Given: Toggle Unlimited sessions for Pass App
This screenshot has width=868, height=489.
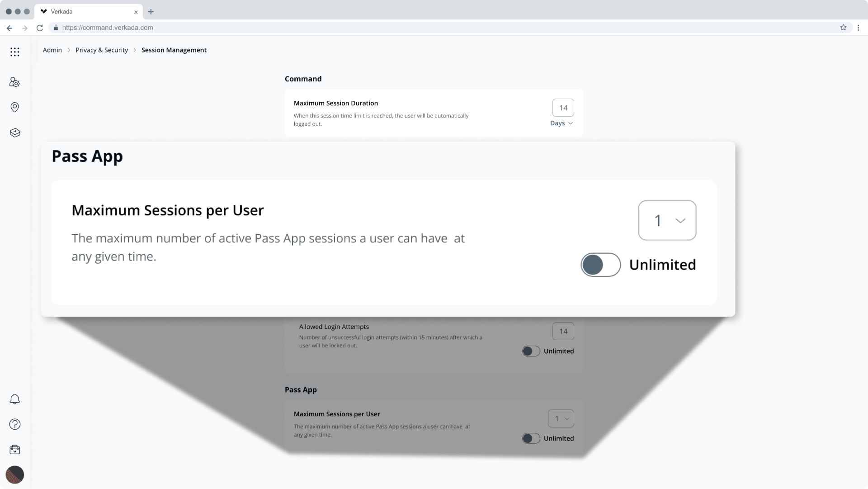Looking at the screenshot, I should [600, 264].
